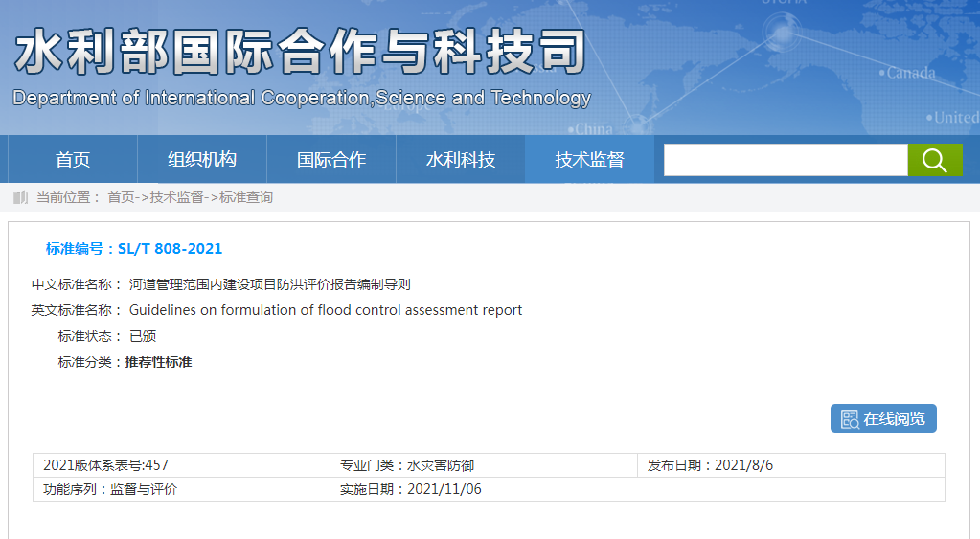The width and height of the screenshot is (980, 539).
Task: Focus the search text field in the navbar
Action: (x=785, y=160)
